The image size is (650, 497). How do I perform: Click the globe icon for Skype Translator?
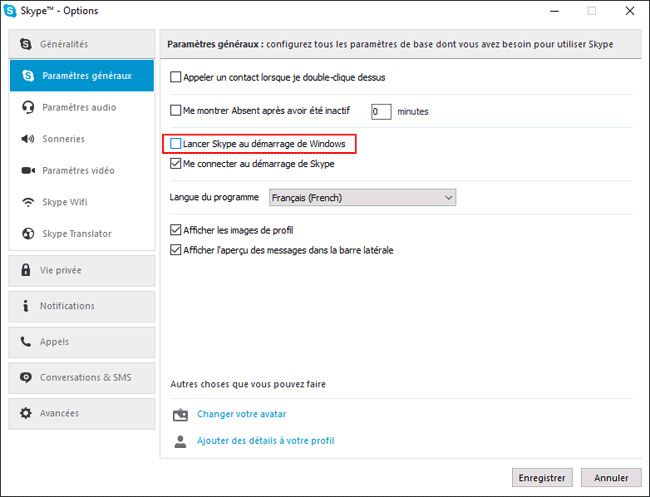(28, 234)
